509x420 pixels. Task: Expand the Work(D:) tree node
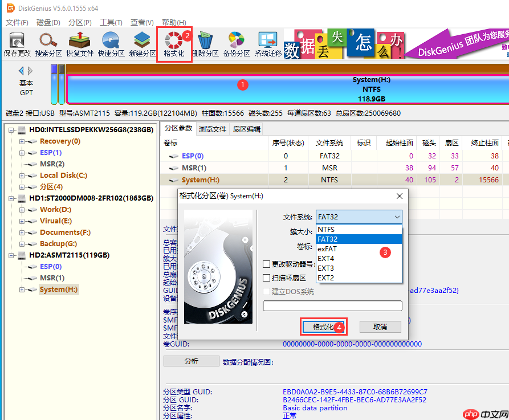[x=22, y=210]
